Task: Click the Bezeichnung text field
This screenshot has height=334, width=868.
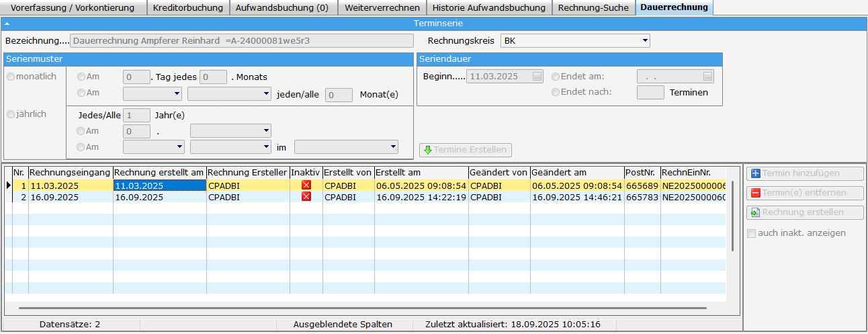Action: point(242,40)
